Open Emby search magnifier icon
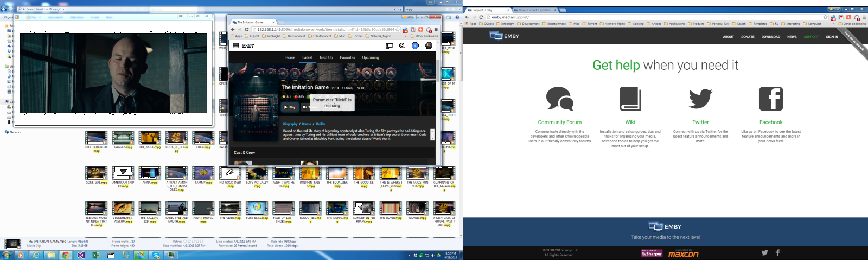868x260 pixels. click(402, 46)
